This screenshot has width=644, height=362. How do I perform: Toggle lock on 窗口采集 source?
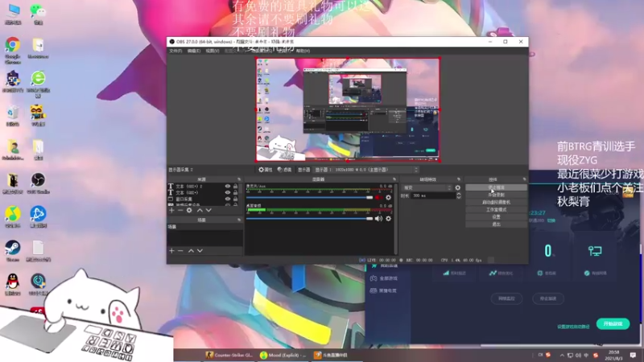click(x=235, y=199)
